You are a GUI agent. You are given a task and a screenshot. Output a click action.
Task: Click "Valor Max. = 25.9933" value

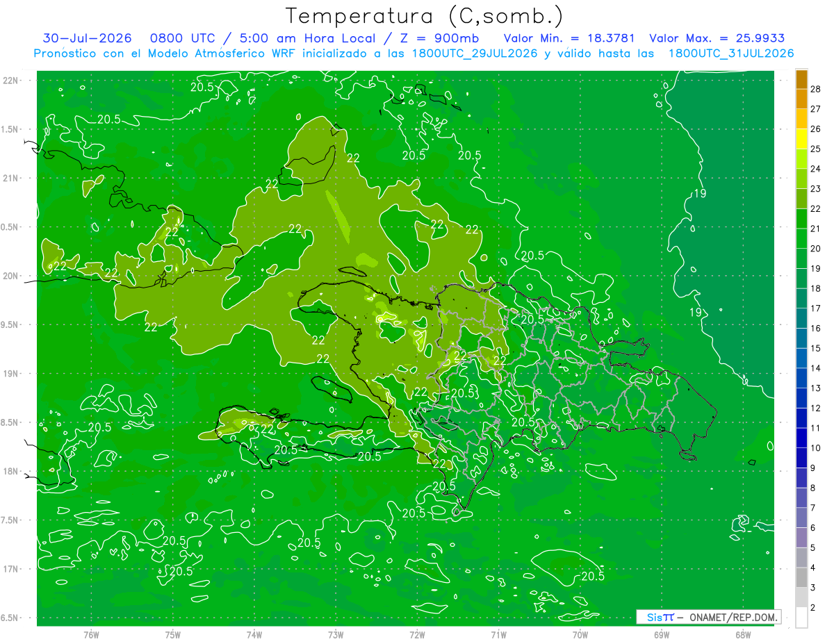[x=717, y=39]
